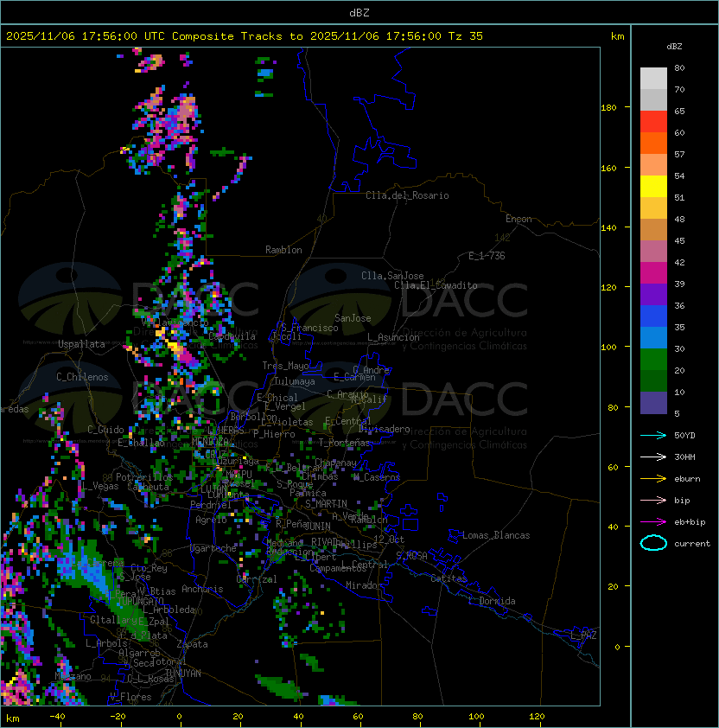
Task: Click the S_MARTIN place label
Action: [326, 504]
